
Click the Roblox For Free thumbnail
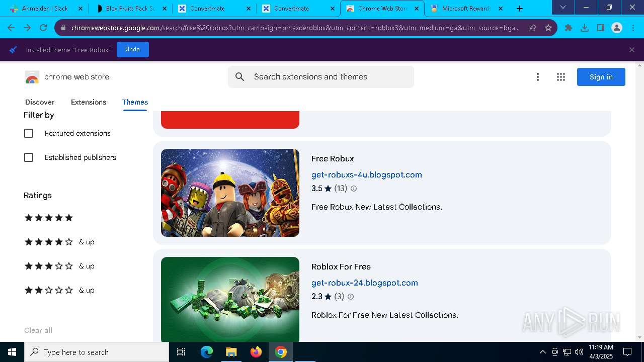click(x=230, y=300)
